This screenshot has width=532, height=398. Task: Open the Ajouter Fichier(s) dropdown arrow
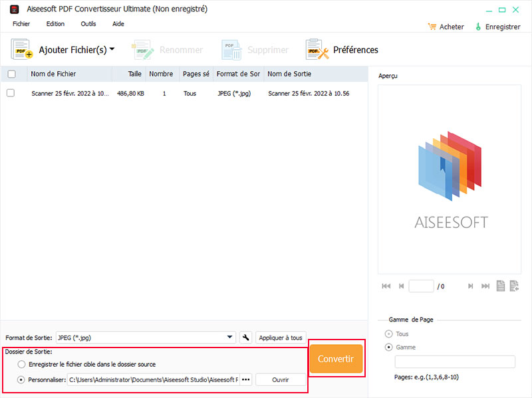pos(112,49)
